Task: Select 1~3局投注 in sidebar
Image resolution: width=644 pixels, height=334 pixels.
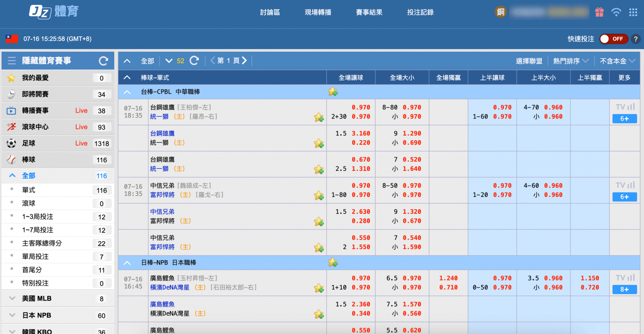Action: point(58,217)
